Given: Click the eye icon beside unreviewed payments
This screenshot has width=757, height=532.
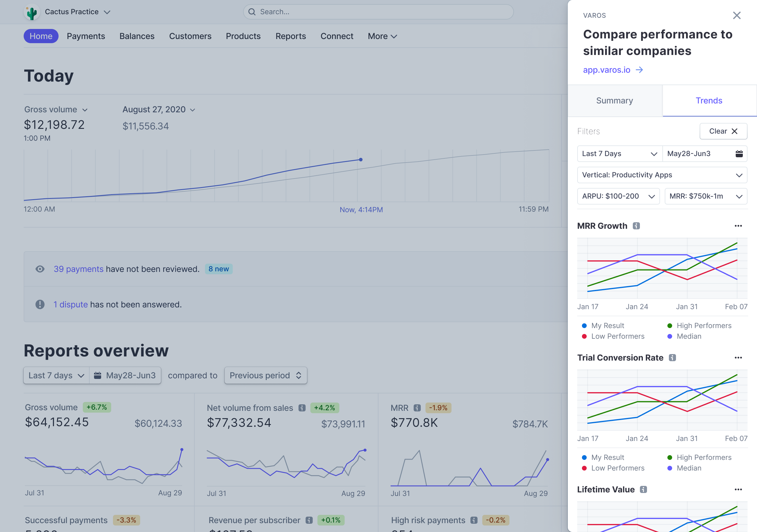Looking at the screenshot, I should (x=40, y=269).
